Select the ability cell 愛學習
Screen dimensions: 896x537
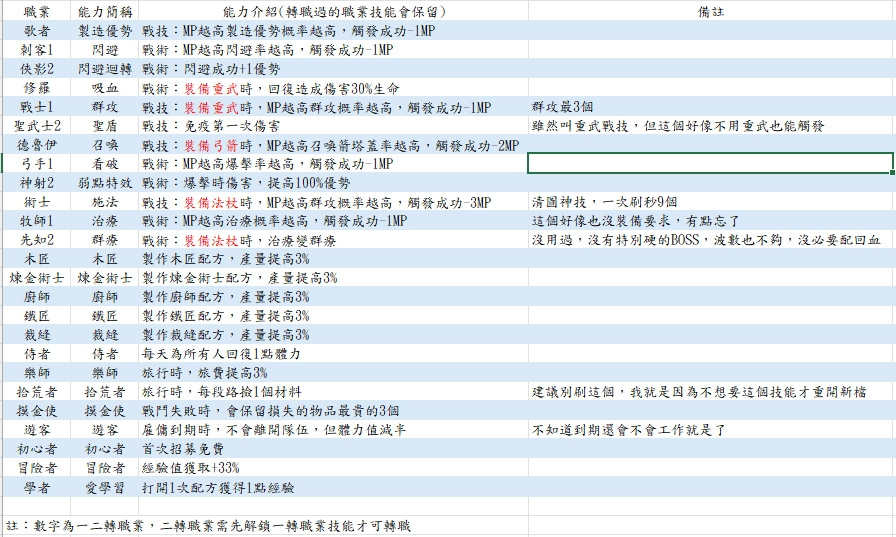pyautogui.click(x=105, y=487)
